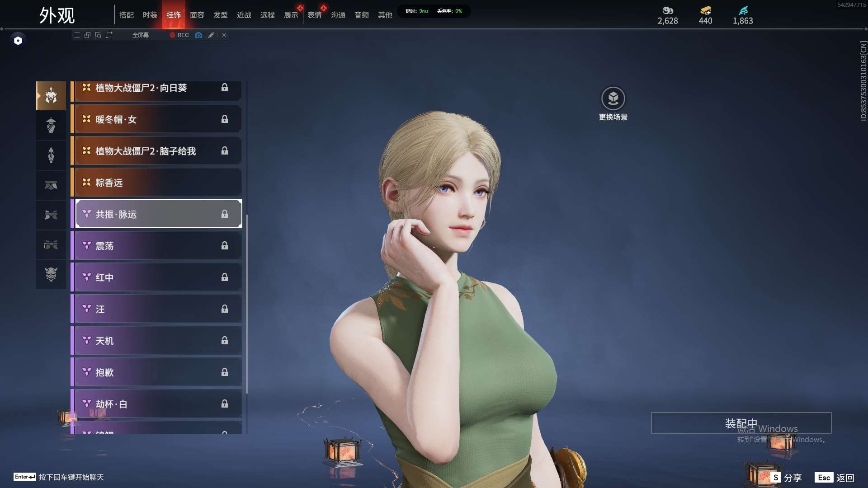Viewport: 868px width, 488px height.
Task: Open the hamburger menu in the capture toolbar
Action: (77, 35)
